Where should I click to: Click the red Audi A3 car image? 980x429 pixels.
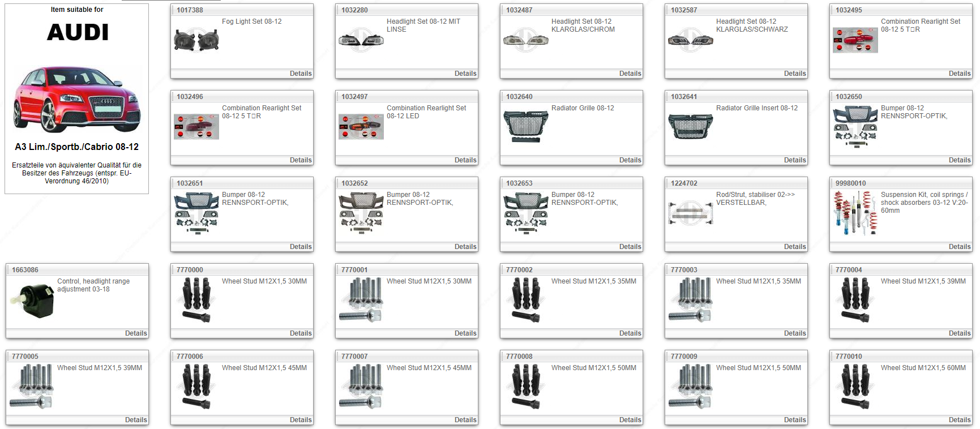pos(77,100)
